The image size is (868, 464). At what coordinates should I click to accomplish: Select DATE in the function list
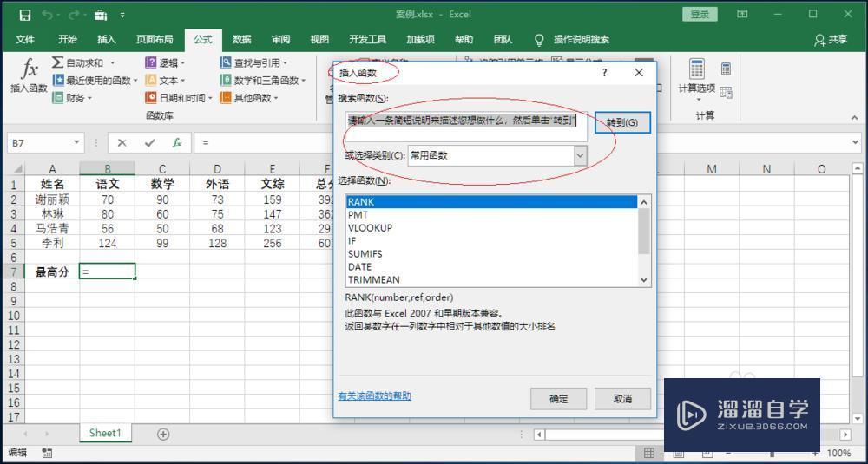click(491, 266)
